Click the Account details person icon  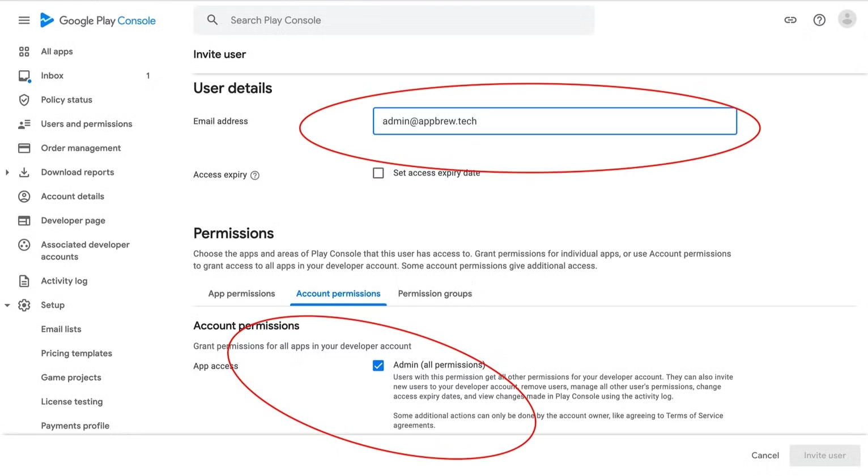(x=24, y=196)
